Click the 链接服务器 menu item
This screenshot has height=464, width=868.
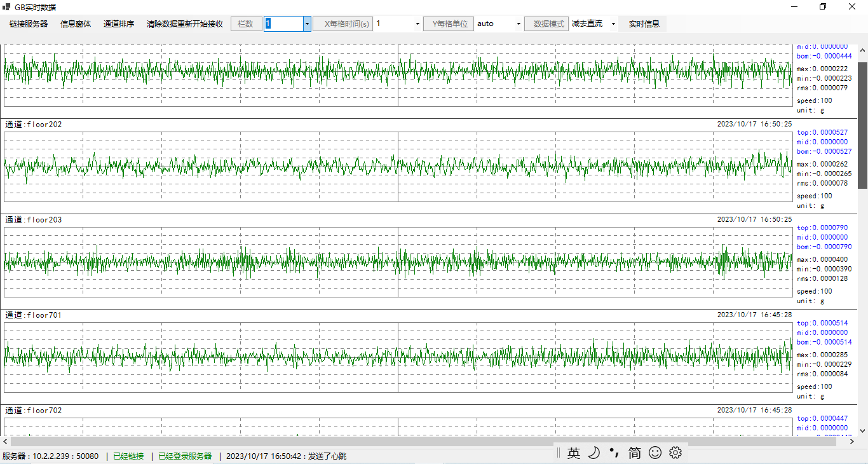(29, 24)
